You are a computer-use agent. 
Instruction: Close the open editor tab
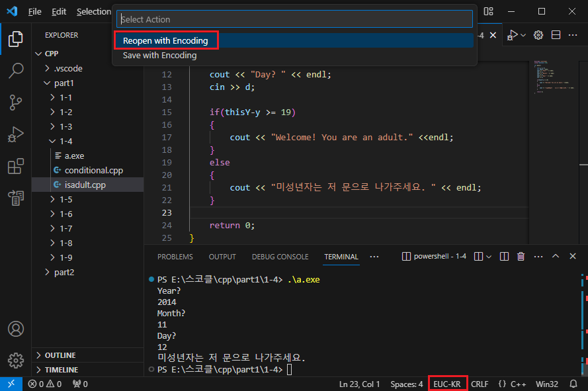click(493, 35)
